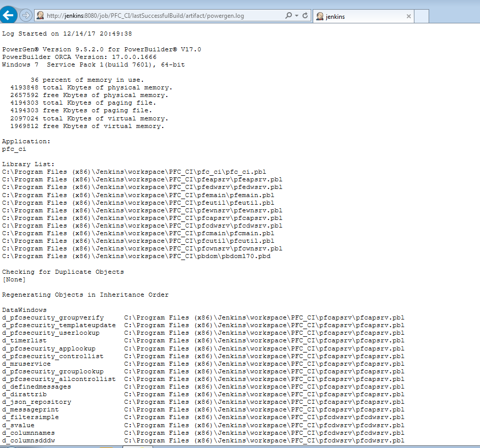Click the 'PowerGen® Version 9.5.2.0' line

click(x=102, y=49)
